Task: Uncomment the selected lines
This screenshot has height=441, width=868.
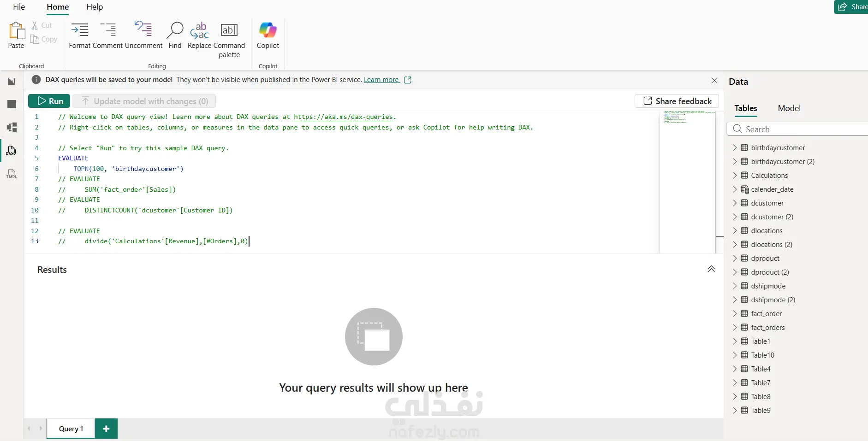Action: 143,35
